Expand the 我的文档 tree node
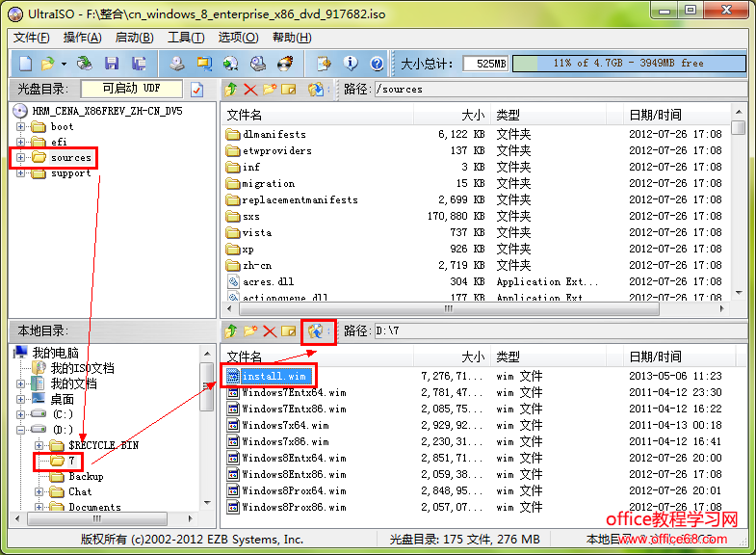The width and height of the screenshot is (756, 555). click(x=20, y=383)
